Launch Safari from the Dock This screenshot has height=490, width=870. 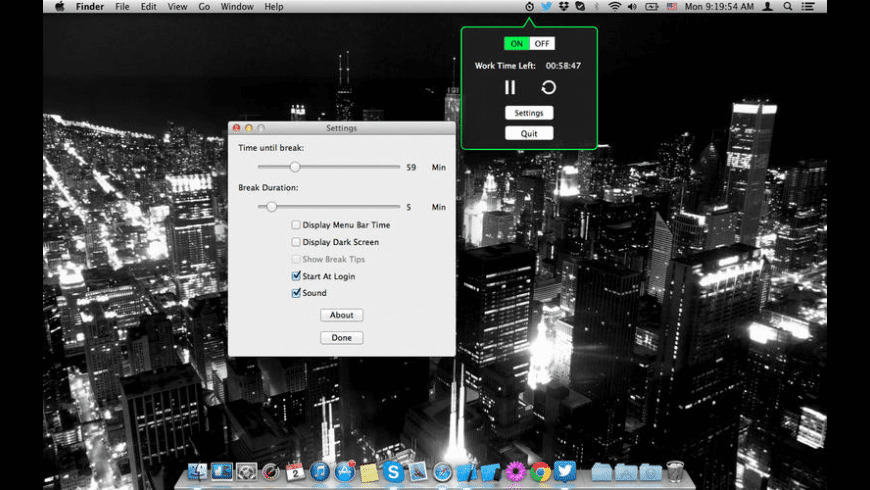442,472
